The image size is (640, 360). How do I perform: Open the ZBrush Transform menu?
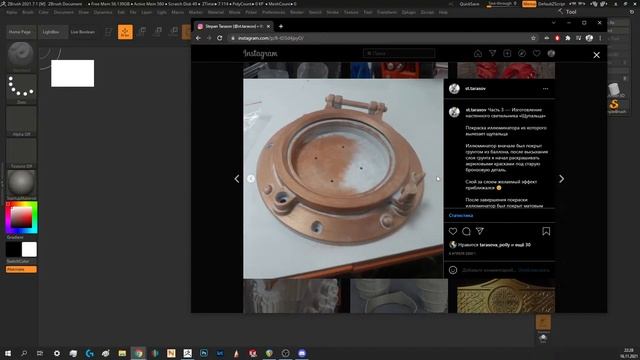387,12
